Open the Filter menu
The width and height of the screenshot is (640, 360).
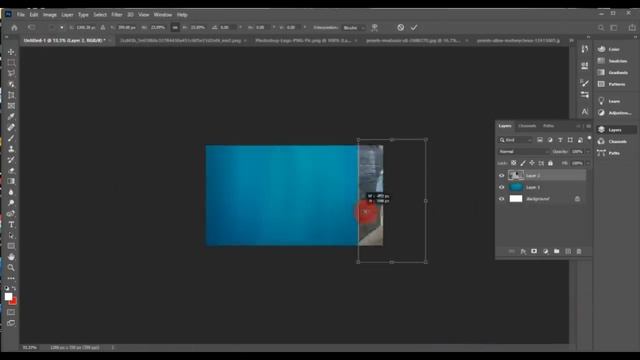pos(117,15)
